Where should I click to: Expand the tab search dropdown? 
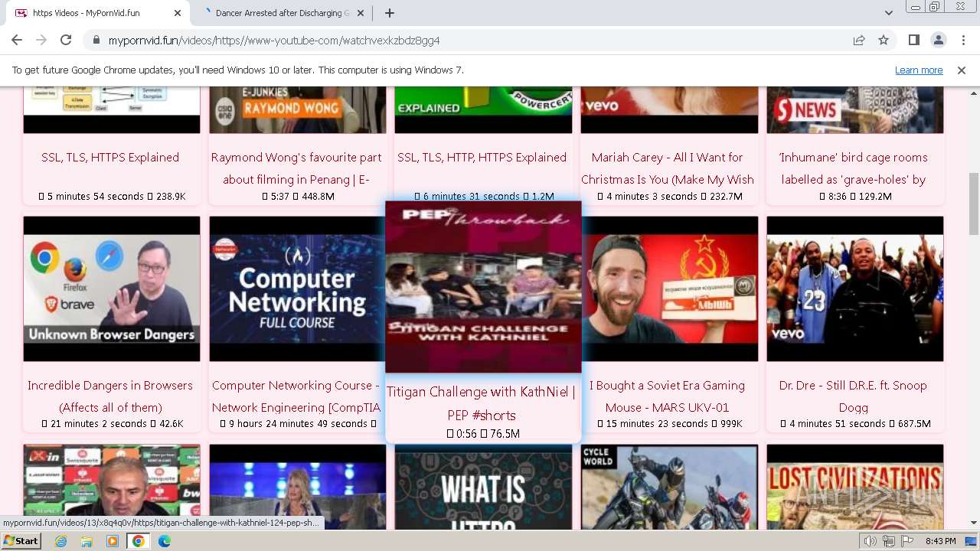coord(888,13)
